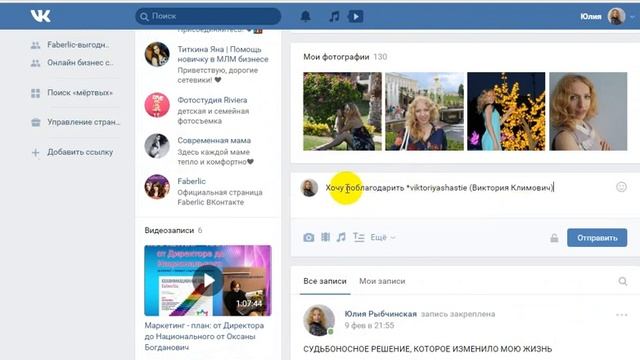Click the Юлия Рыбчинская post avatar
The width and height of the screenshot is (640, 360).
(319, 320)
